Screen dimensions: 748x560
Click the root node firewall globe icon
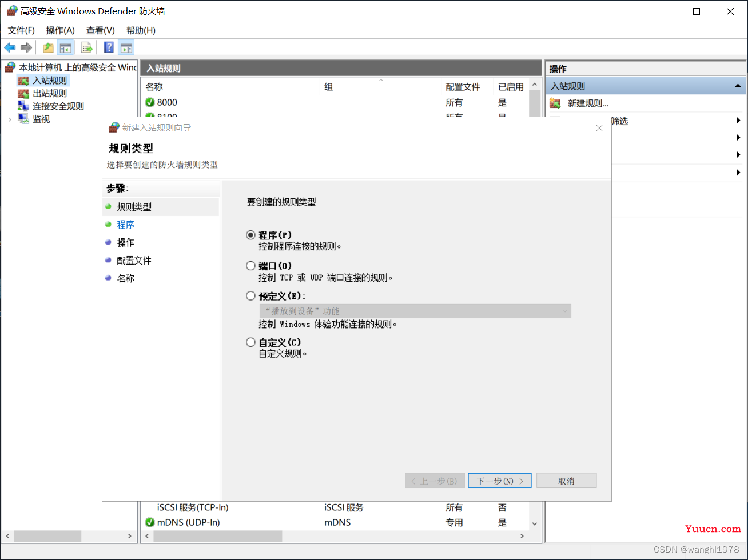(10, 67)
